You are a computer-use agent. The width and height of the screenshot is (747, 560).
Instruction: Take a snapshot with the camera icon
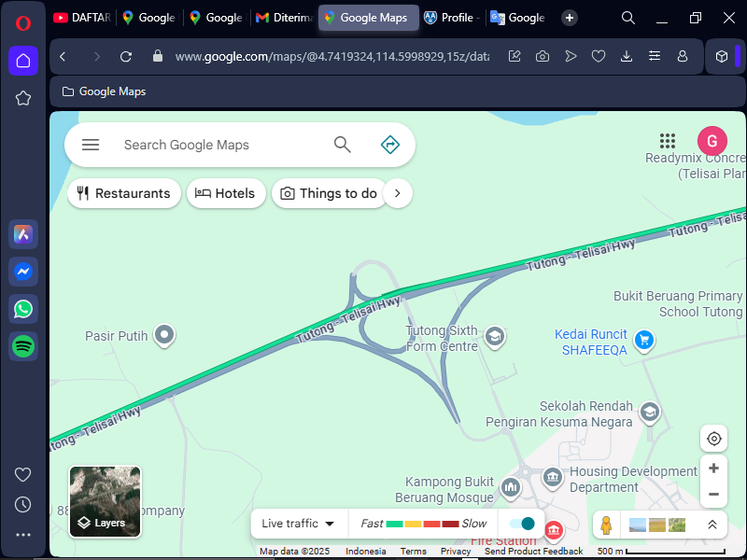543,57
